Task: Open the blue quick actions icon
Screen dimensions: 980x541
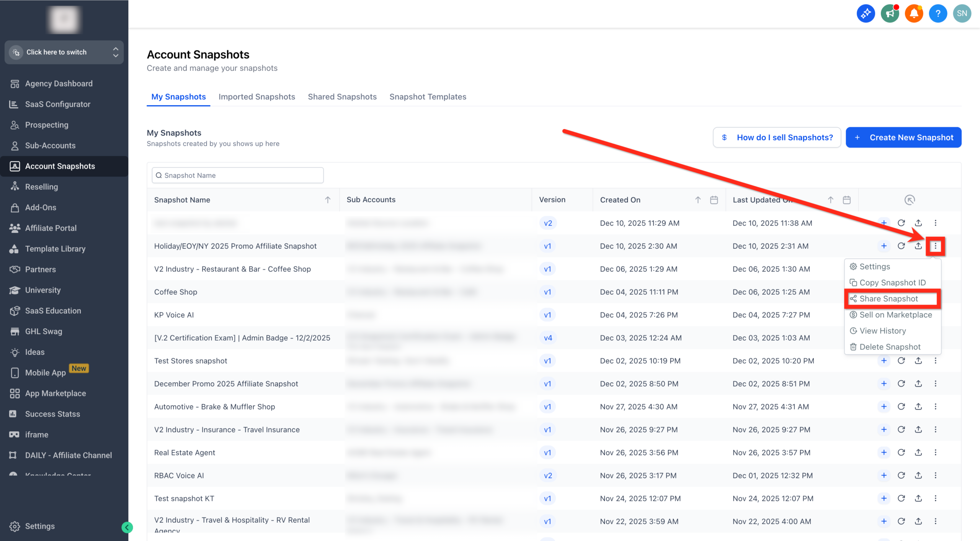Action: (865, 14)
